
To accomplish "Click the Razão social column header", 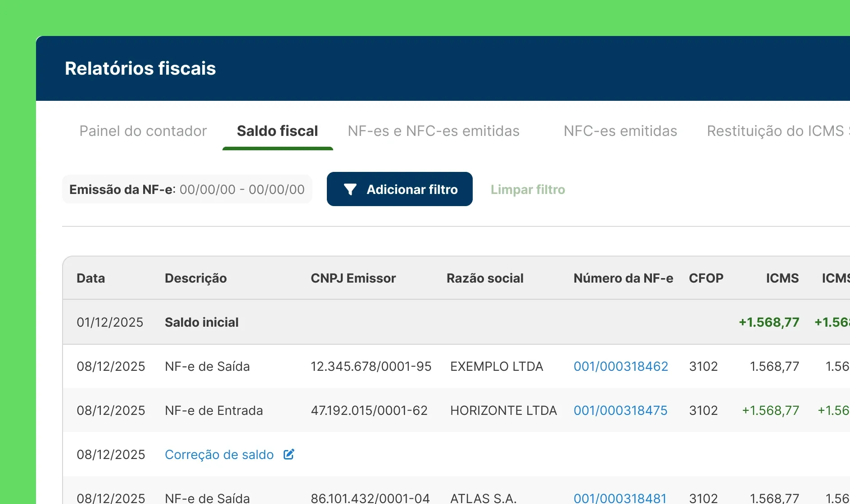I will [485, 278].
